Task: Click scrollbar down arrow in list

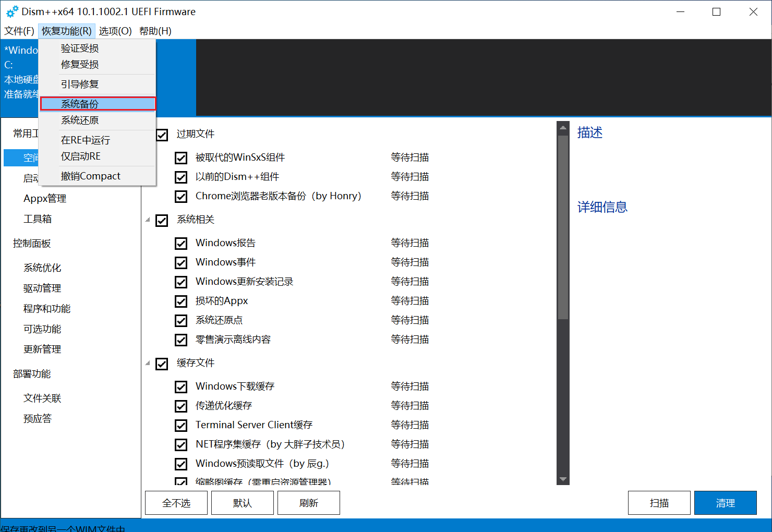Action: [x=563, y=479]
